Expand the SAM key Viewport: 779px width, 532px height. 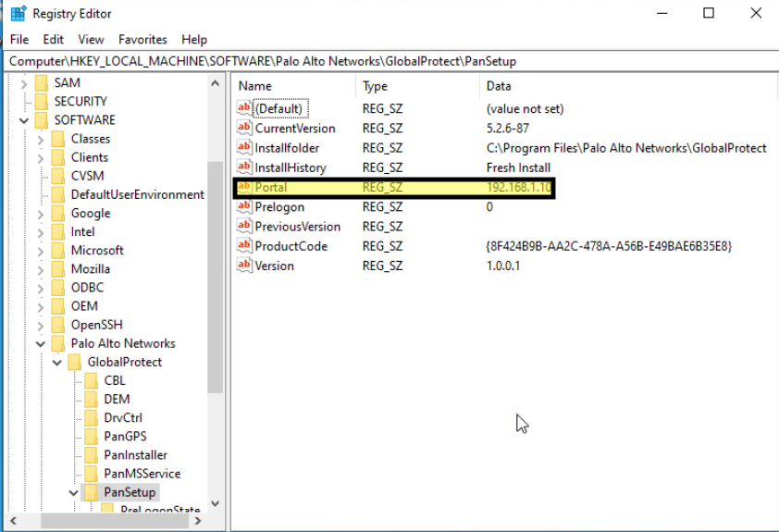24,83
